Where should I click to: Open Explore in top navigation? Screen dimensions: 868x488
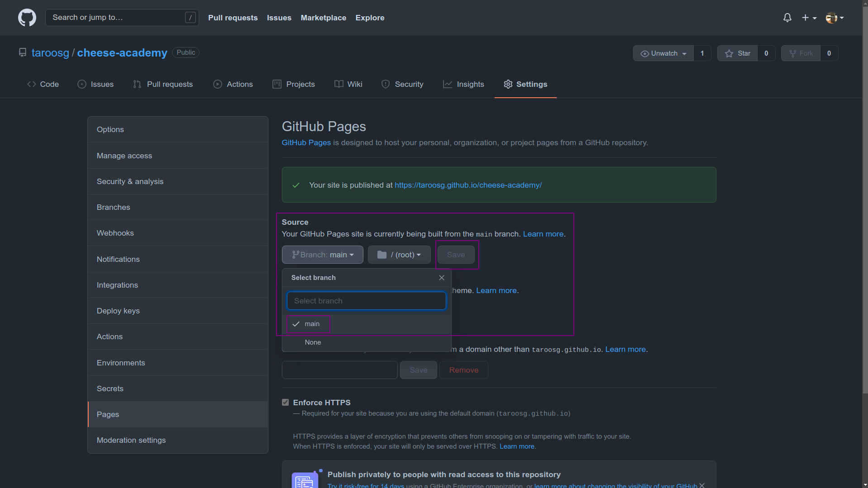click(x=370, y=18)
